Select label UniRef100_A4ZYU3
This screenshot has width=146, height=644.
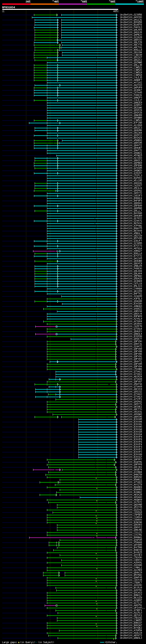coord(131,85)
